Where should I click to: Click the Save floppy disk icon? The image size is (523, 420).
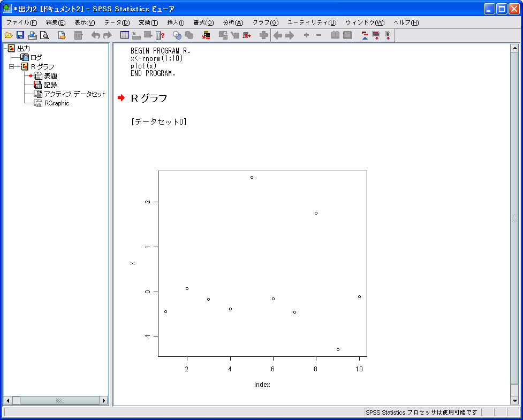[20, 35]
